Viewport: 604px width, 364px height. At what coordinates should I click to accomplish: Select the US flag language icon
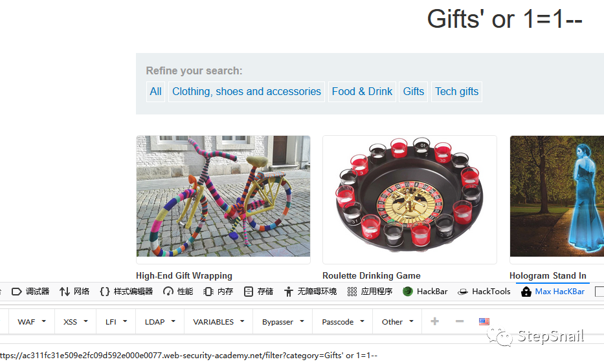[x=484, y=321]
